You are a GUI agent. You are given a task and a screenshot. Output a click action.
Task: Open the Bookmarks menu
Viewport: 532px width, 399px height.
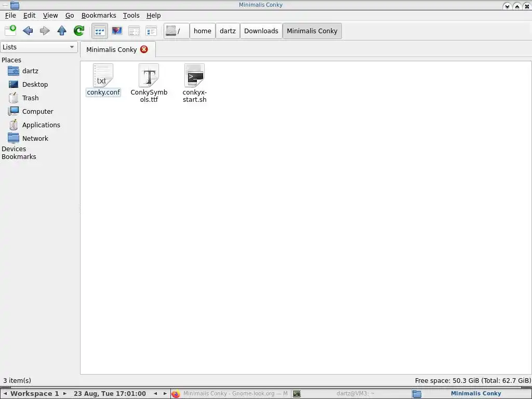pyautogui.click(x=99, y=15)
